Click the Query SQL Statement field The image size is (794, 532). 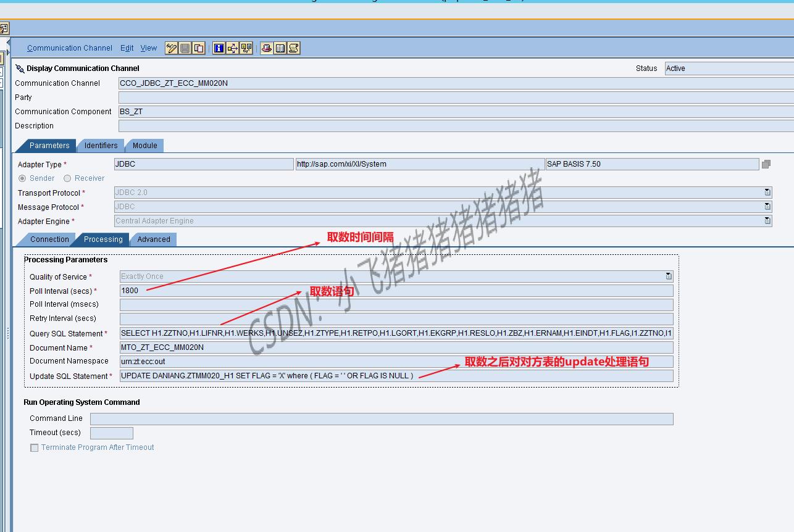396,333
